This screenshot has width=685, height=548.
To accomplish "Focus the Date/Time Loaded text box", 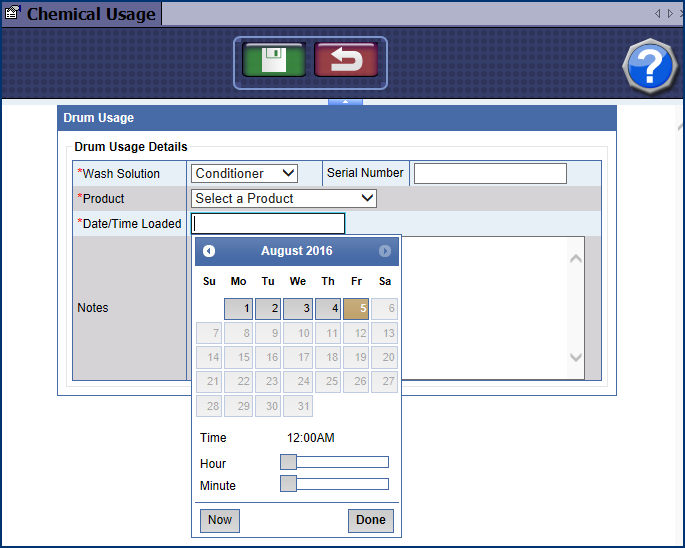I will tap(268, 224).
